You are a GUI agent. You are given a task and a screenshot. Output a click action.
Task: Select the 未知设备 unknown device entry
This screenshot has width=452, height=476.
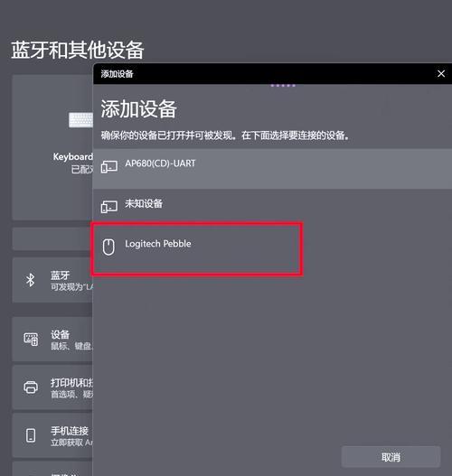pyautogui.click(x=272, y=209)
